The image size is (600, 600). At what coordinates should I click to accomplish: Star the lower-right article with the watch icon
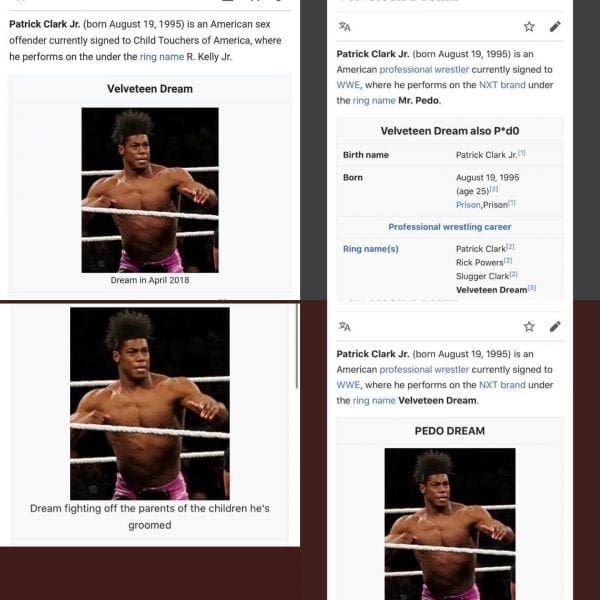point(529,326)
